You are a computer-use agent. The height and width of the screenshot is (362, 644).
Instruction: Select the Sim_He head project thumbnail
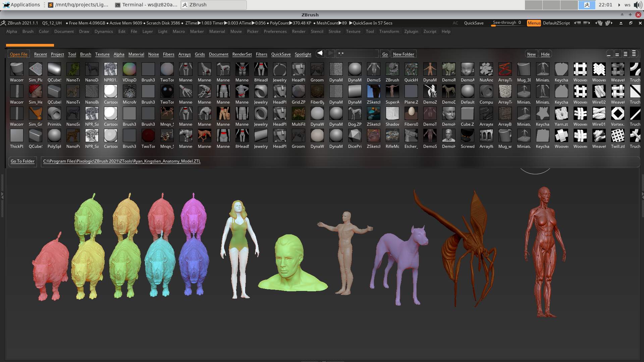pos(35,91)
